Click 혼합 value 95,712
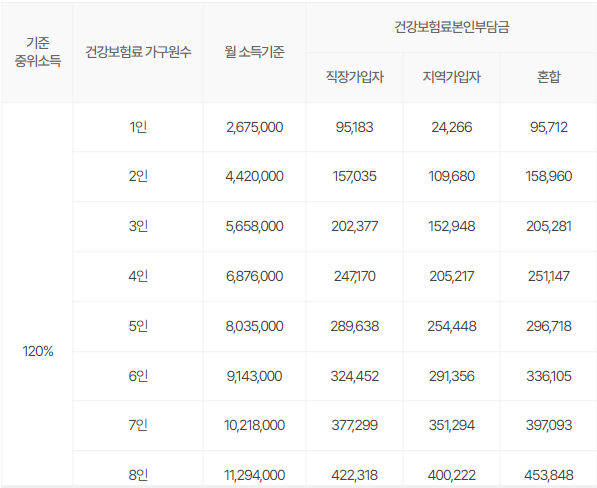Image resolution: width=597 pixels, height=488 pixels. [549, 127]
